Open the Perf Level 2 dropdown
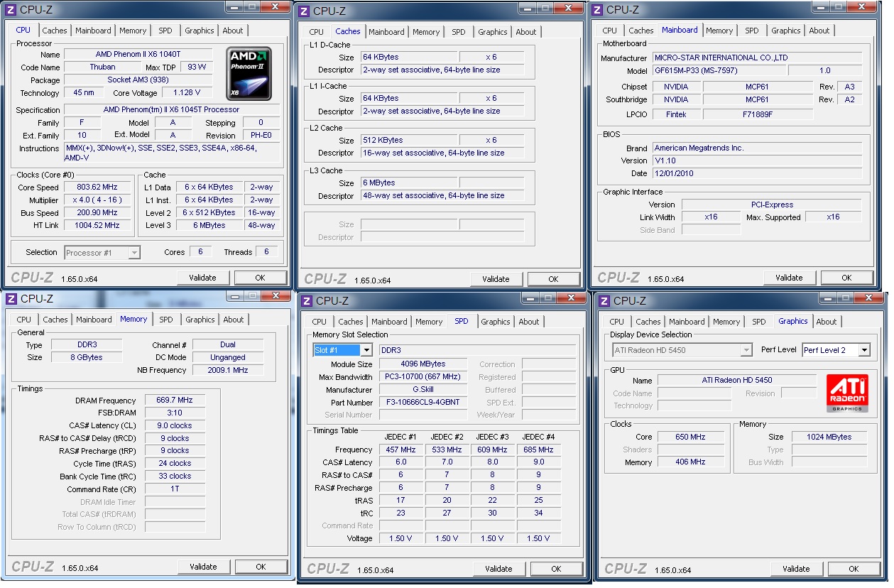 point(863,350)
